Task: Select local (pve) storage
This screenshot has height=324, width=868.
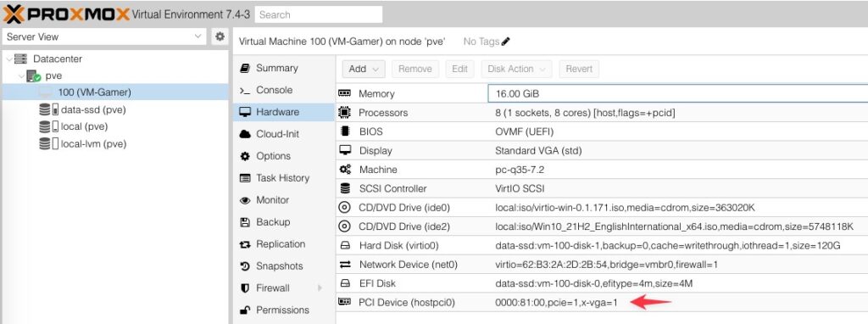Action: pos(84,127)
